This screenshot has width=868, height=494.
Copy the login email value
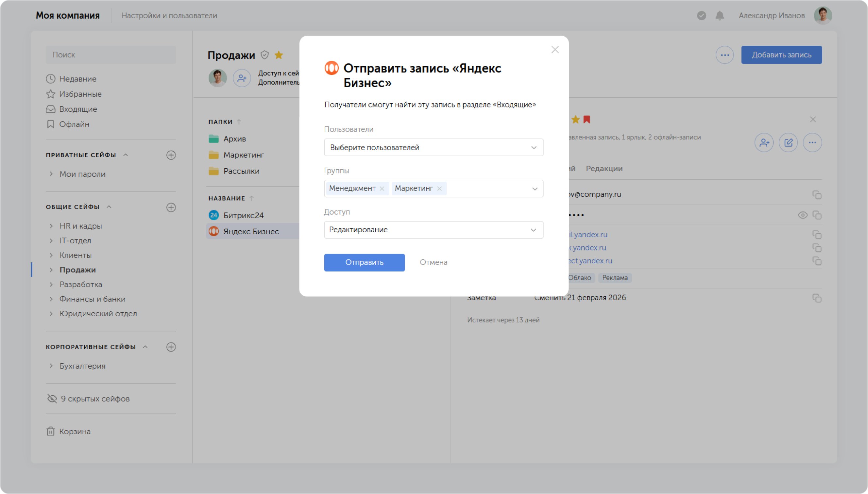pyautogui.click(x=816, y=195)
